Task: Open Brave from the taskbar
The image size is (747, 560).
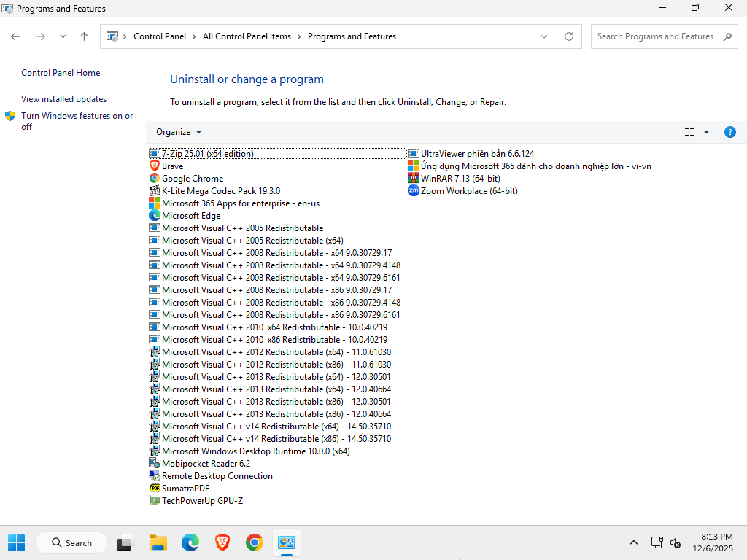Action: pos(222,542)
